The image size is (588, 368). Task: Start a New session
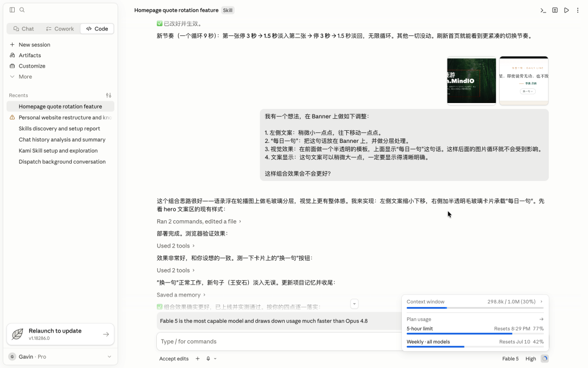pos(60,45)
